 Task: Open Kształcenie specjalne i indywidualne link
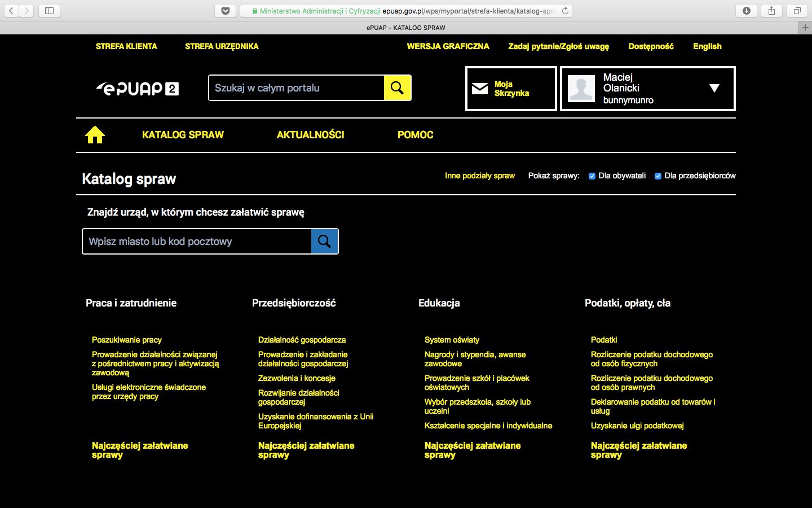pyautogui.click(x=488, y=426)
